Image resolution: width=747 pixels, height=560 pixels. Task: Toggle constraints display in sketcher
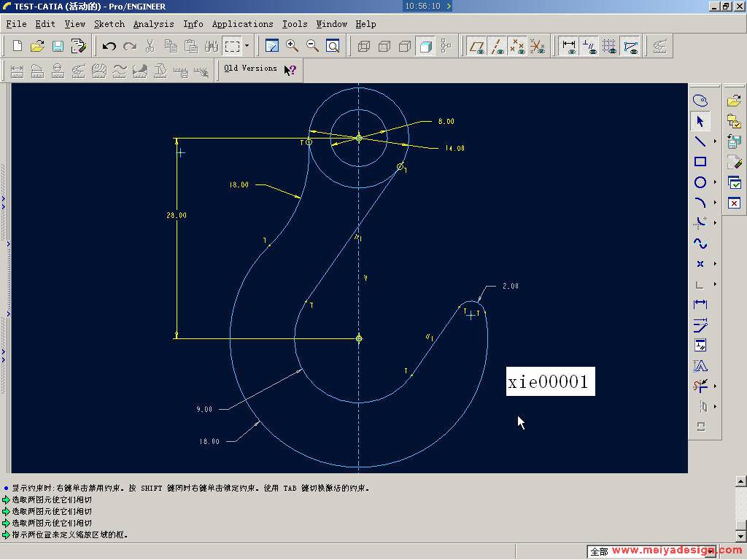coord(589,46)
